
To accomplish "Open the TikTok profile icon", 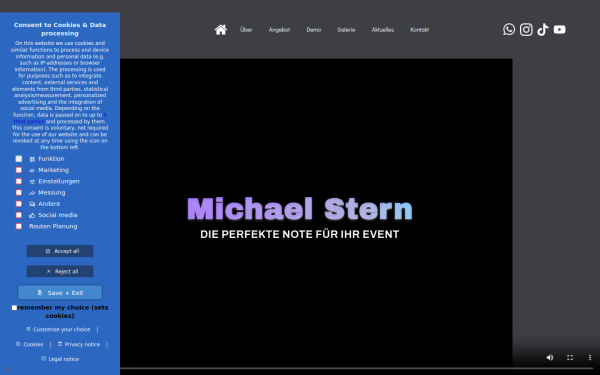I will pos(543,29).
